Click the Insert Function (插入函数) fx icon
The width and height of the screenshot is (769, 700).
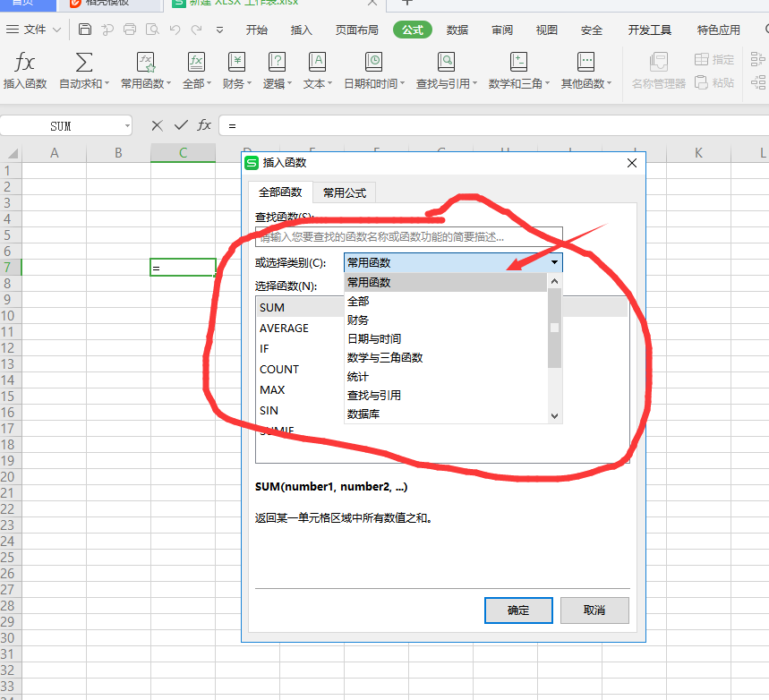point(25,63)
